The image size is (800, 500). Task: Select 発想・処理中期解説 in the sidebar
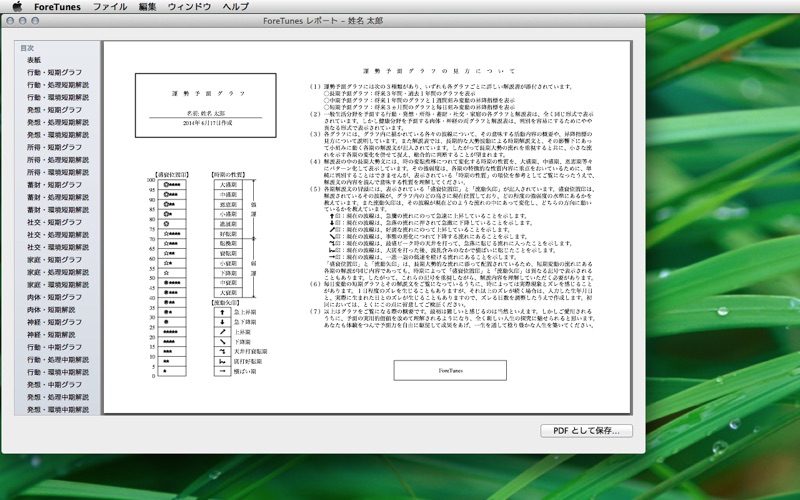[58, 397]
